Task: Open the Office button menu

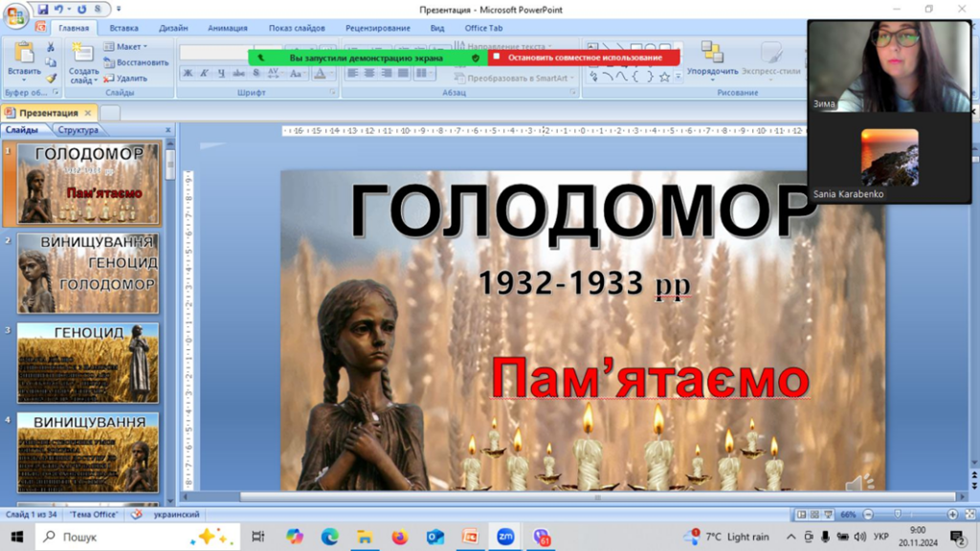Action: pyautogui.click(x=15, y=15)
